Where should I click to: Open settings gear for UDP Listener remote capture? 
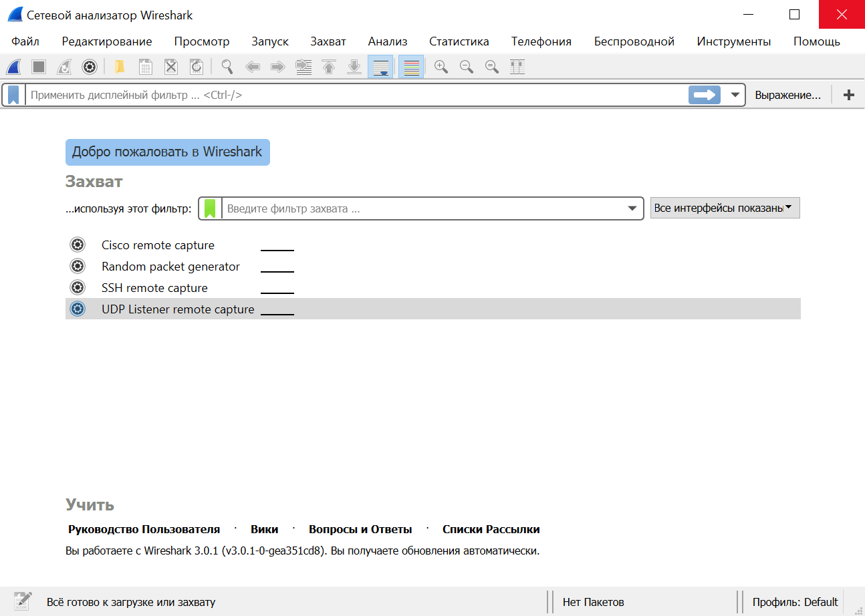[78, 309]
